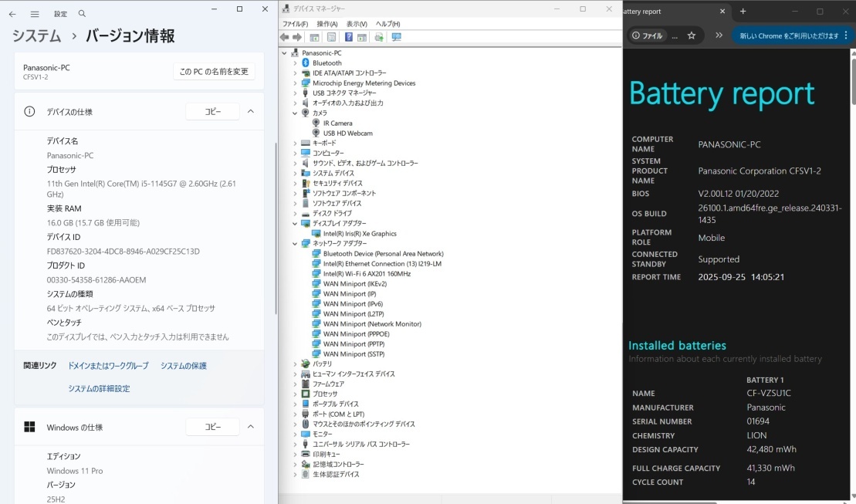Select the USB HD Webcam device
This screenshot has width=856, height=504.
click(347, 134)
